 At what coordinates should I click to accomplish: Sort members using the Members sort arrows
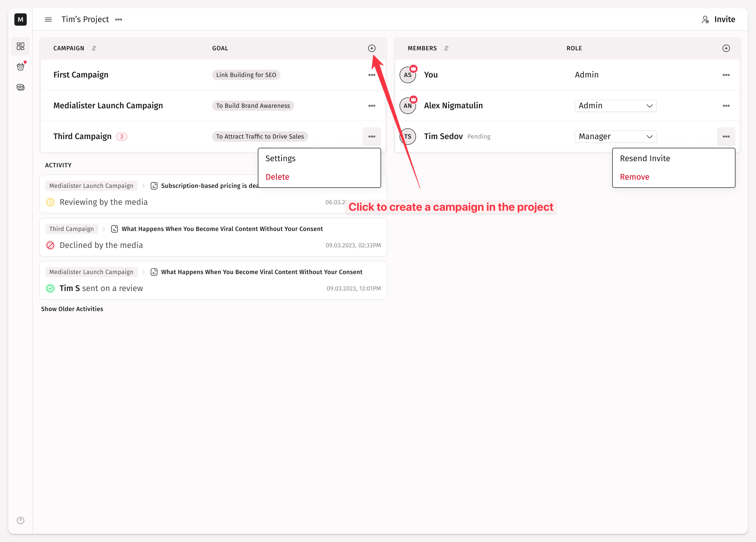click(446, 48)
